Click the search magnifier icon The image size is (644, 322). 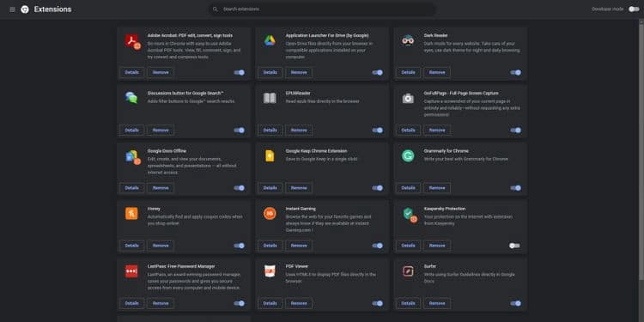[216, 9]
